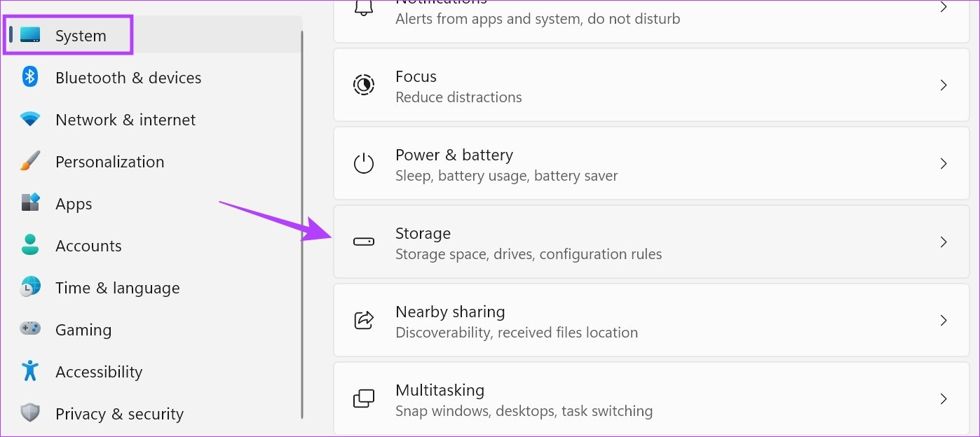Click the Apps grid icon
The width and height of the screenshot is (980, 437).
tap(30, 203)
